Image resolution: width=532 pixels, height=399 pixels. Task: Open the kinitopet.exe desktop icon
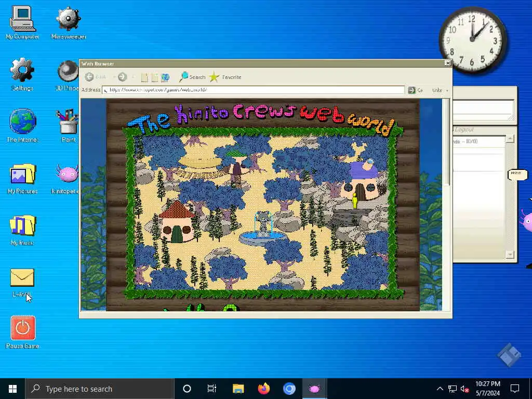[x=66, y=179]
